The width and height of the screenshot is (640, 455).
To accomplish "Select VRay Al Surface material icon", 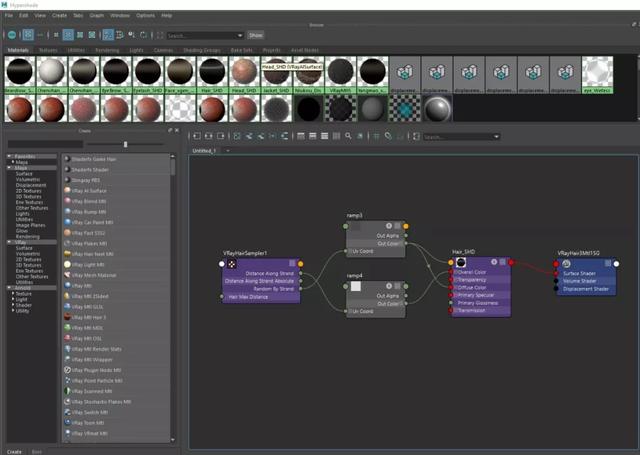I will pos(68,190).
